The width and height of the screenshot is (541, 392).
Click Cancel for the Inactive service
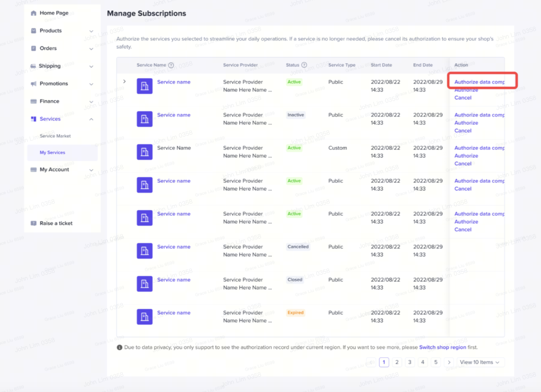[x=463, y=131]
